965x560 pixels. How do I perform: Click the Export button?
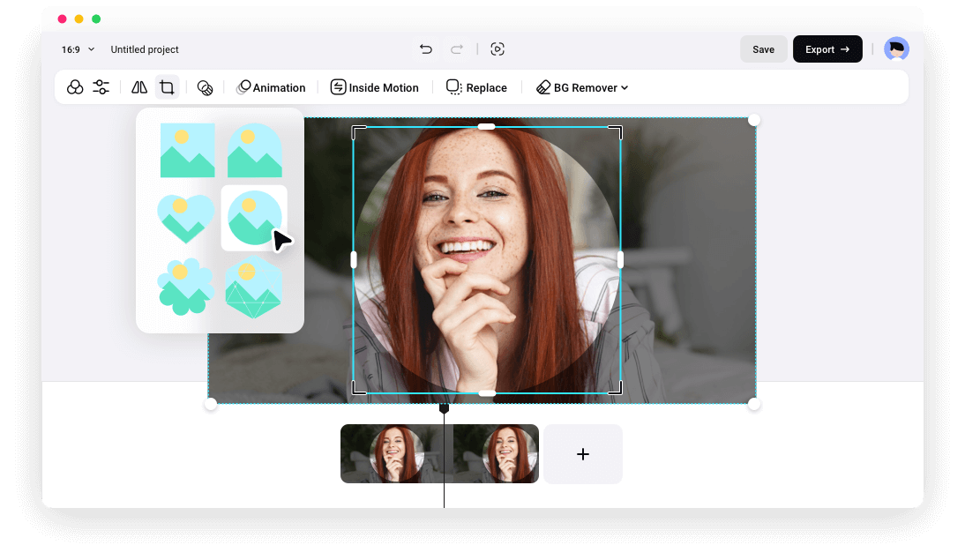point(827,49)
